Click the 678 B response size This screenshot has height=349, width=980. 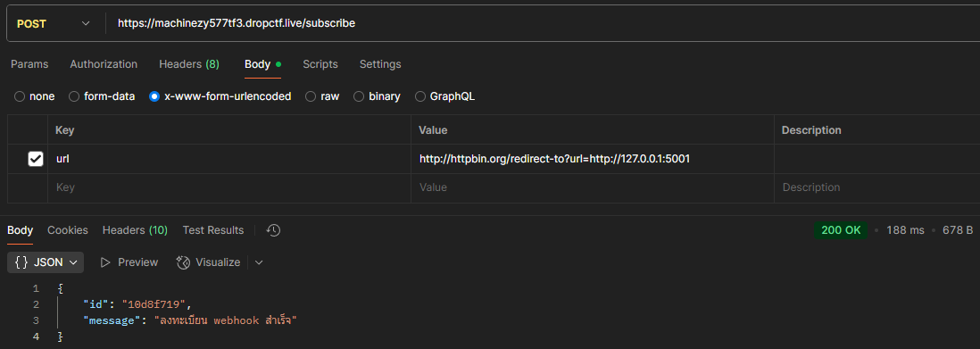pos(958,230)
